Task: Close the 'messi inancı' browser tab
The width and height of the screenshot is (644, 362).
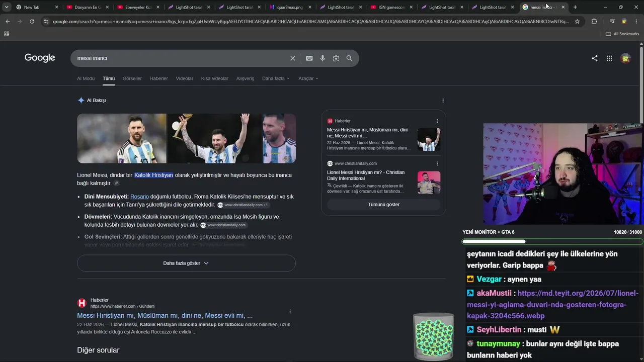Action: (563, 7)
